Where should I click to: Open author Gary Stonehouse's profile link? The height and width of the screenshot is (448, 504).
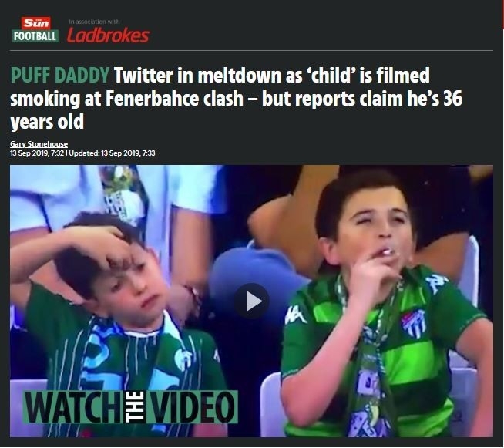pos(39,143)
